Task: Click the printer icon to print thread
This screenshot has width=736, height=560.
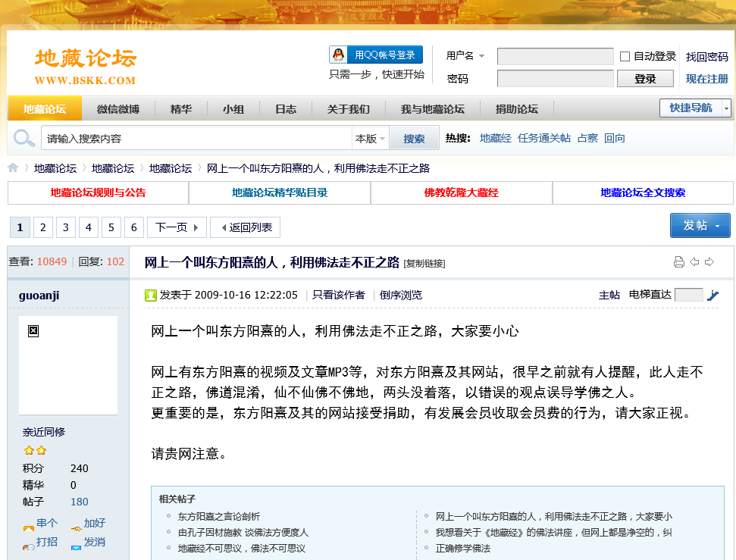Action: (x=679, y=262)
